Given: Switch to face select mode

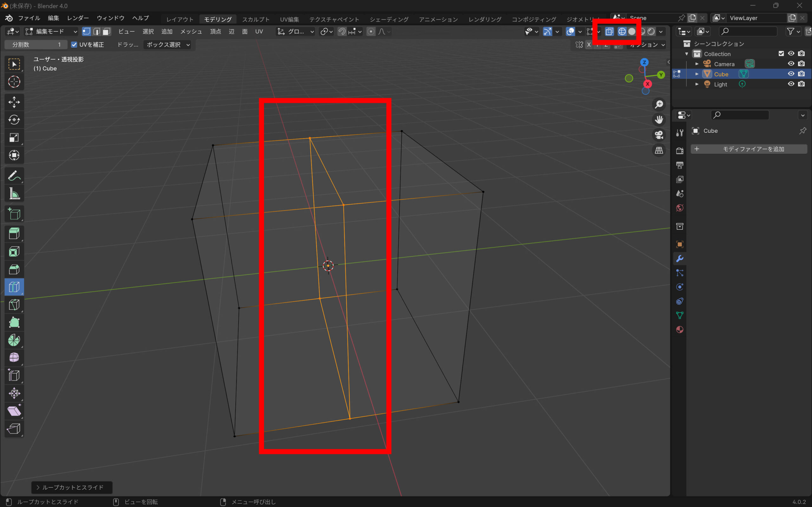Looking at the screenshot, I should click(x=107, y=31).
